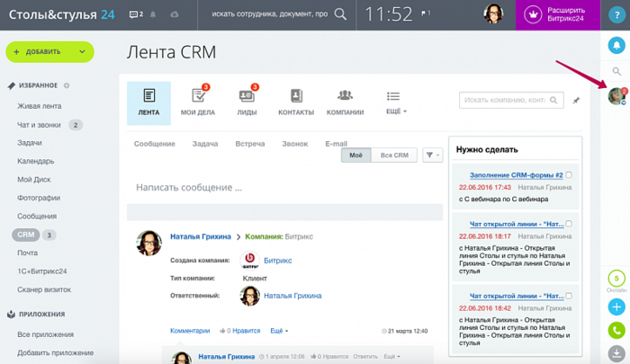Click the green online users counter

tap(616, 278)
